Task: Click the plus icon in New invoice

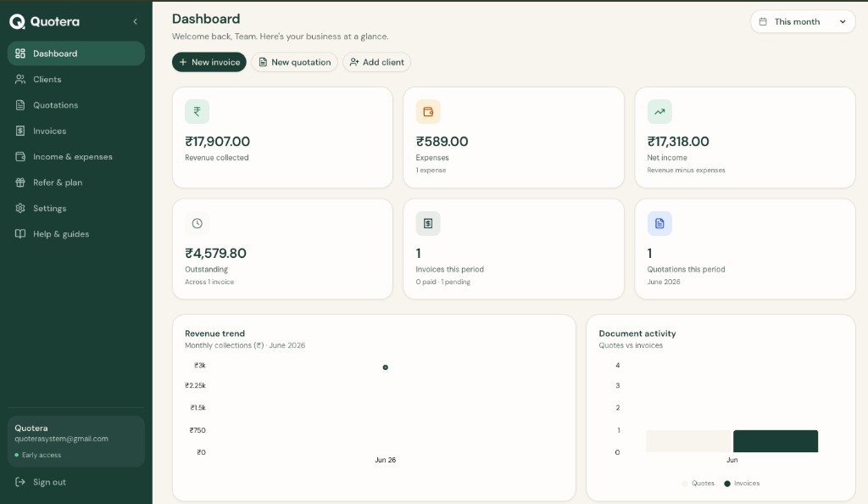Action: pos(183,62)
